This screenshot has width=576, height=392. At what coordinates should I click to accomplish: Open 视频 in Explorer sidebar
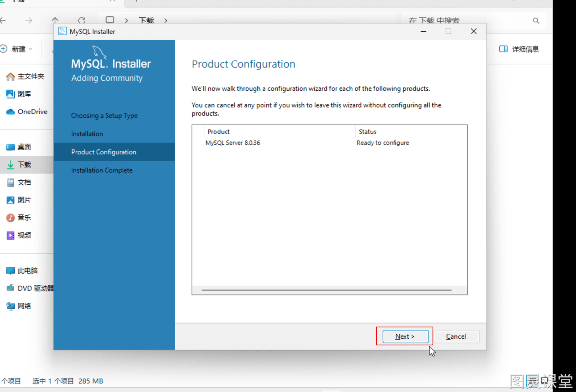click(24, 235)
